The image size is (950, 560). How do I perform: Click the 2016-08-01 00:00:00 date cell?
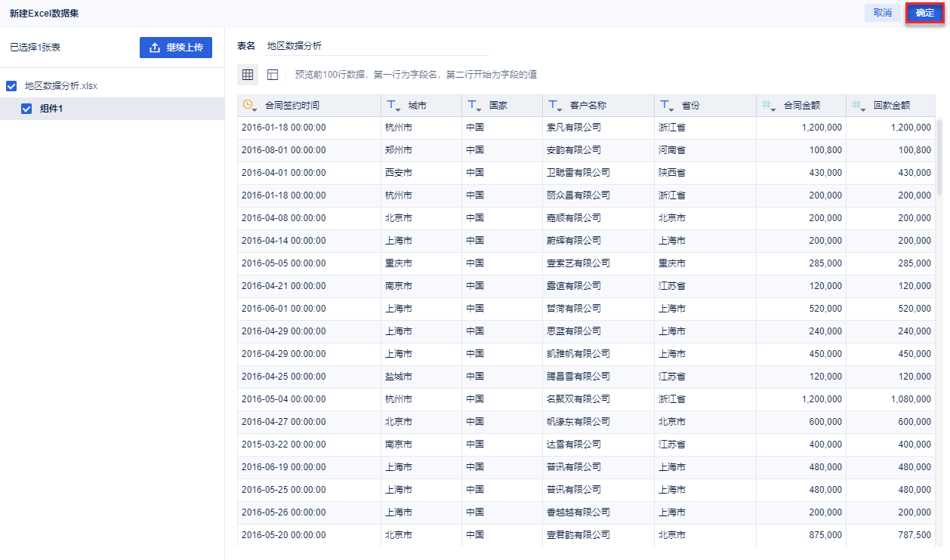[309, 150]
